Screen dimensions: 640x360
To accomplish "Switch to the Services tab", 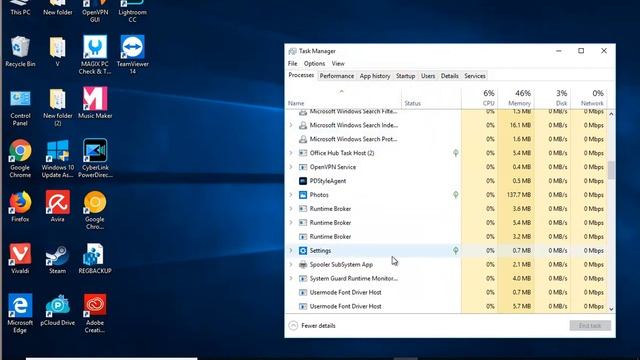I will coord(475,76).
